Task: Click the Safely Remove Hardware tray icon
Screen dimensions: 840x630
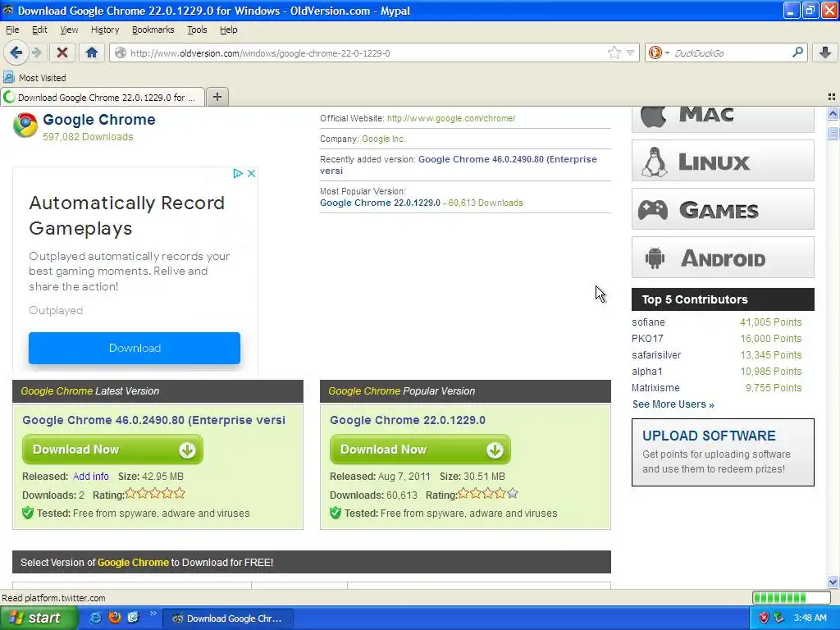Action: pos(779,618)
